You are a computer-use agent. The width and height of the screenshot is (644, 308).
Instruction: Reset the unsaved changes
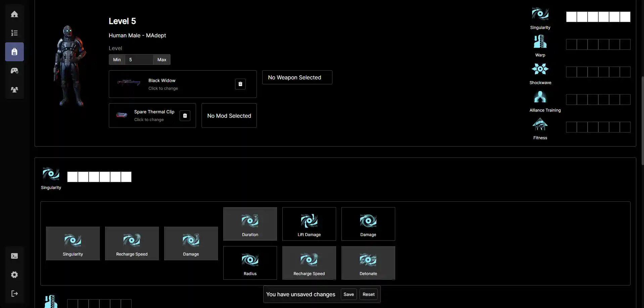coord(369,295)
